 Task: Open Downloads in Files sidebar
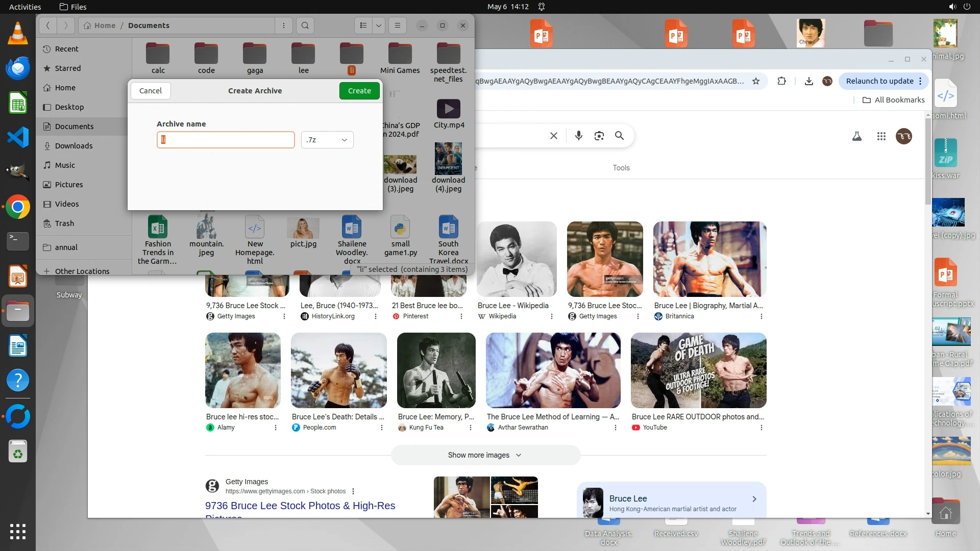click(73, 146)
